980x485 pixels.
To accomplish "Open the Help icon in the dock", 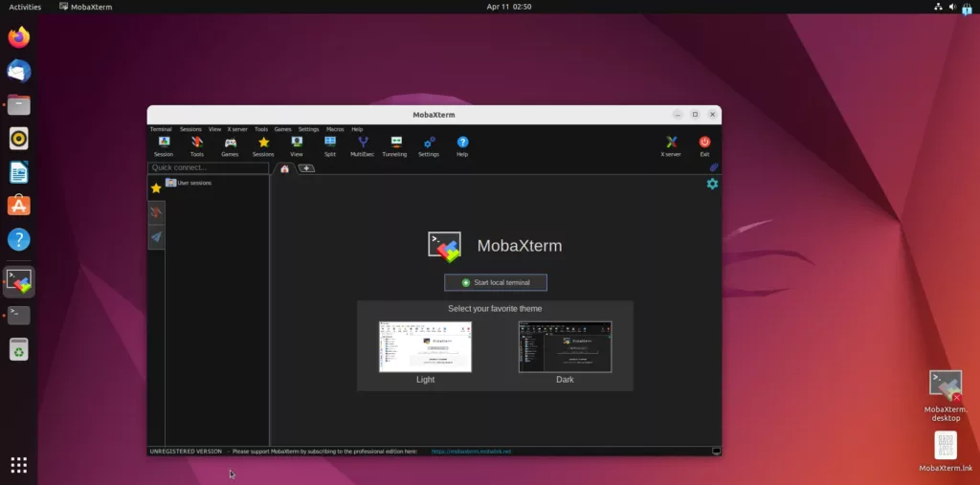I will coord(19,239).
